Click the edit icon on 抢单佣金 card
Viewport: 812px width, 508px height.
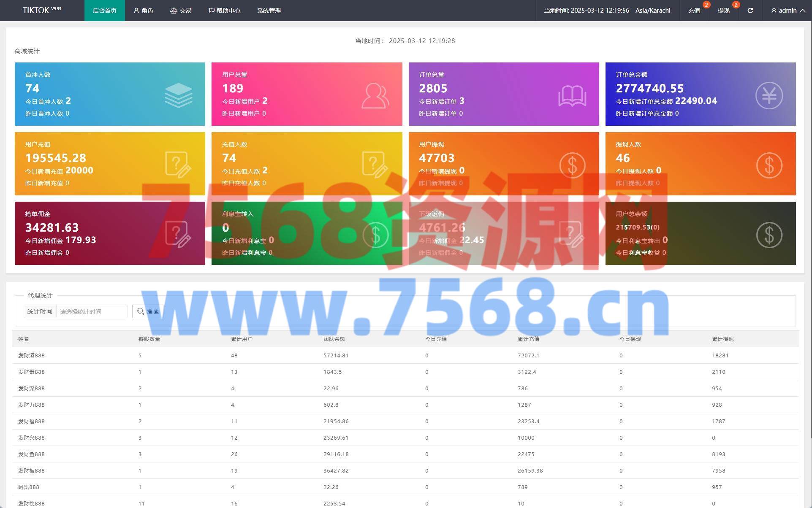(178, 234)
